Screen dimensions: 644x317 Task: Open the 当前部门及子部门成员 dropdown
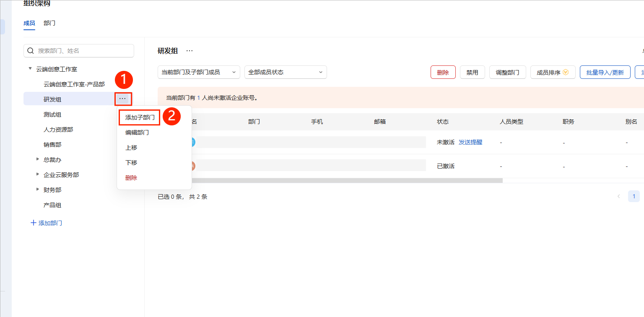(x=199, y=72)
